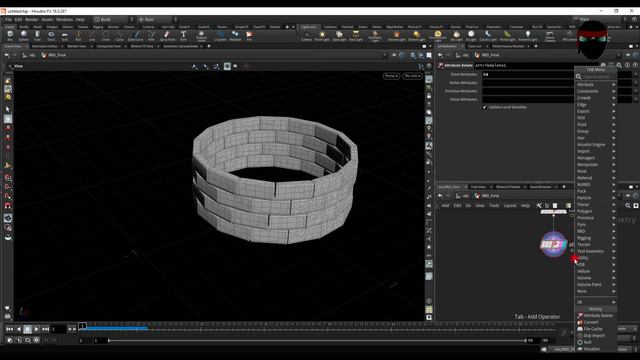This screenshot has height=360, width=640.
Task: Add an Ambient Light from the shelf
Action: (527, 36)
